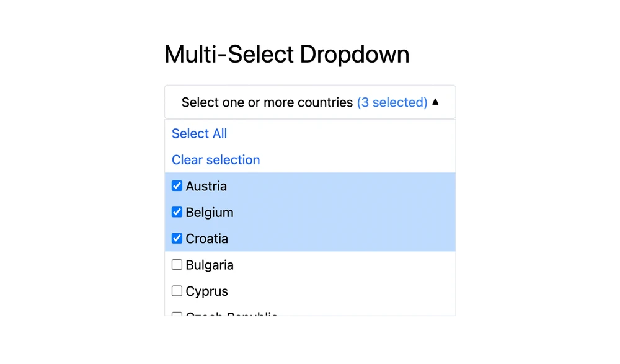The image size is (620, 364).
Task: Collapse the dropdown using the triangle arrow
Action: point(435,102)
